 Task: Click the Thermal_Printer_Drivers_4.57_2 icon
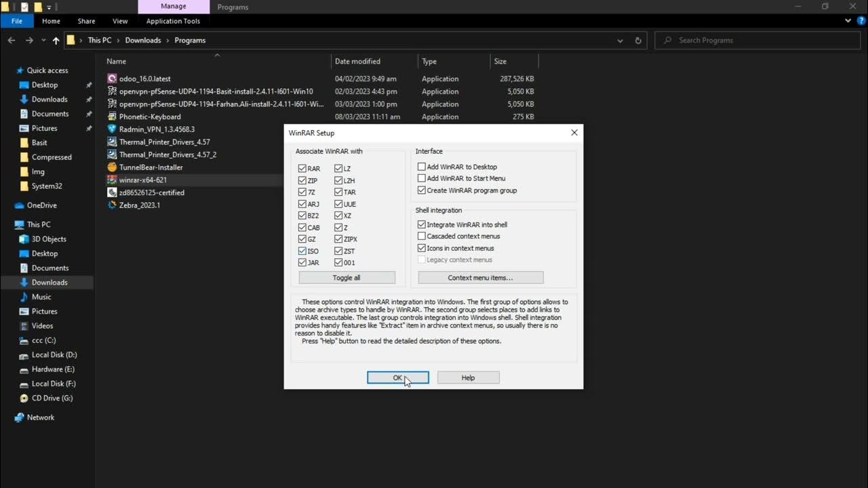(112, 155)
